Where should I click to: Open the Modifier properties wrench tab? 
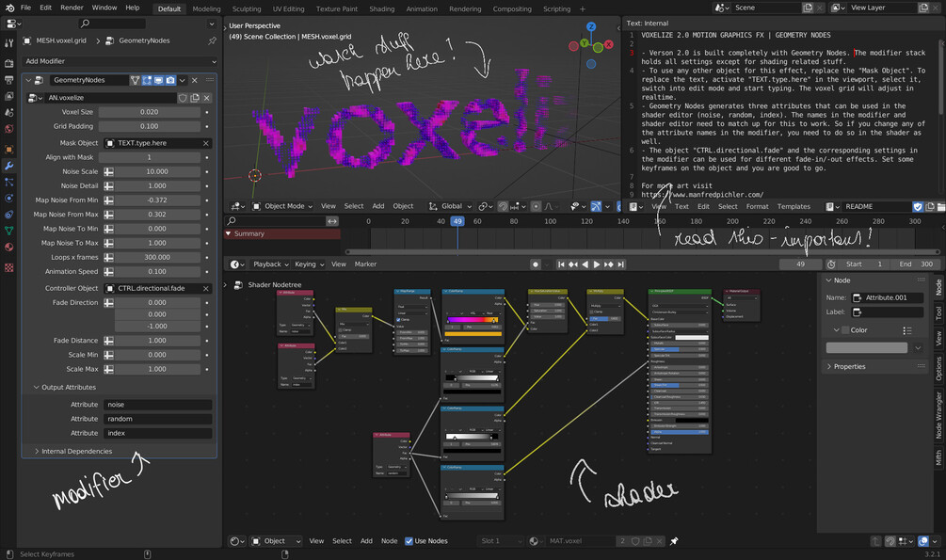(x=9, y=166)
